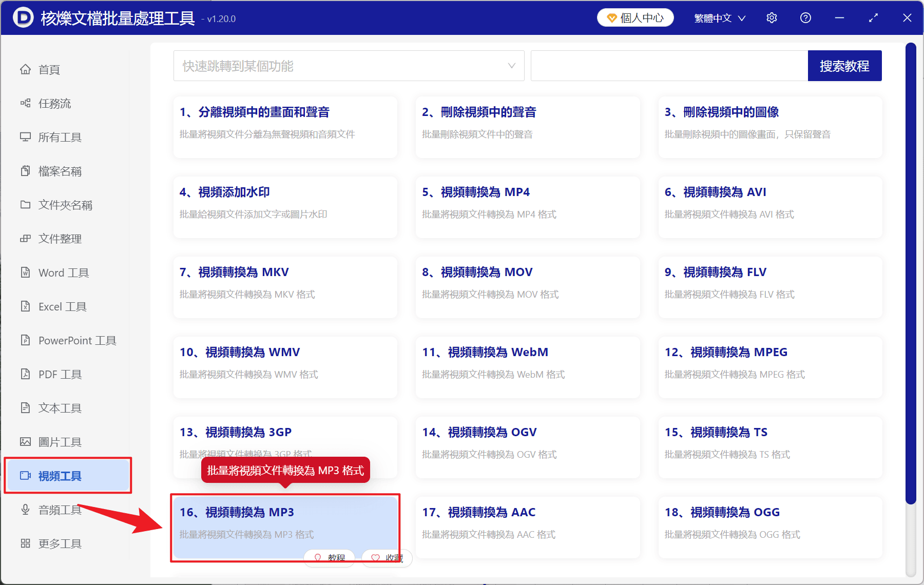Open card 1 分離視頻中的畫面和聲音
This screenshot has height=585, width=924.
click(x=285, y=127)
